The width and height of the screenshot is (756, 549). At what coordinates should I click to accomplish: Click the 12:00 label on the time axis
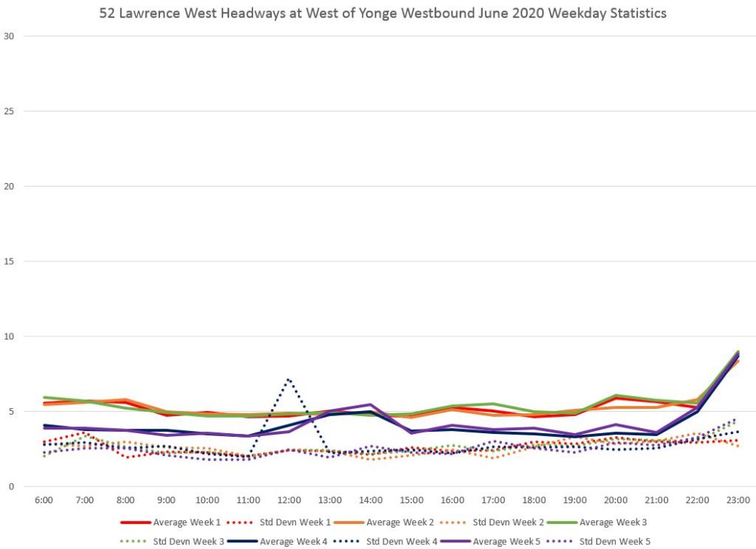coord(288,500)
